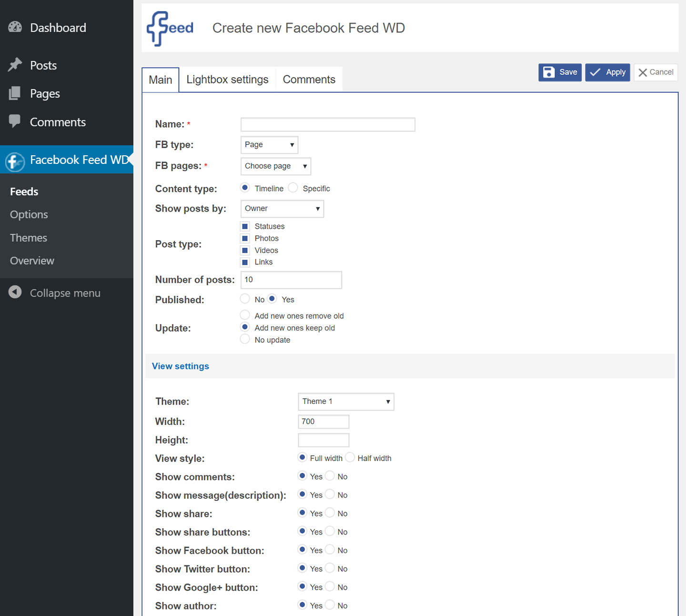
Task: Open the Themes submenu item
Action: [x=29, y=238]
